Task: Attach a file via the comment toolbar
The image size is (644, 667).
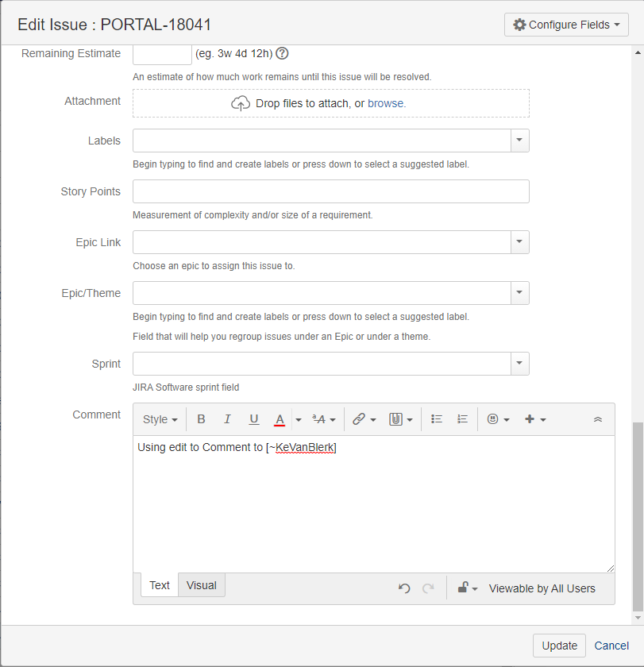Action: coord(397,418)
